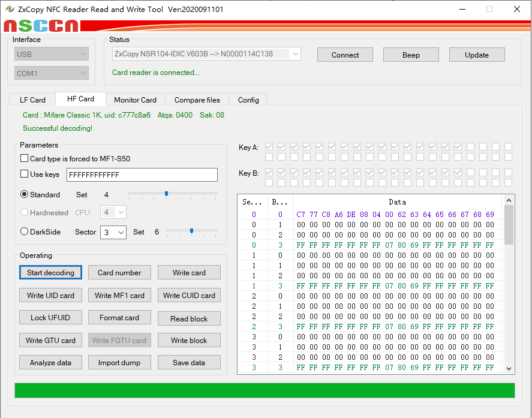Viewport: 532px width, 418px height.
Task: Click the Write card button
Action: 189,272
